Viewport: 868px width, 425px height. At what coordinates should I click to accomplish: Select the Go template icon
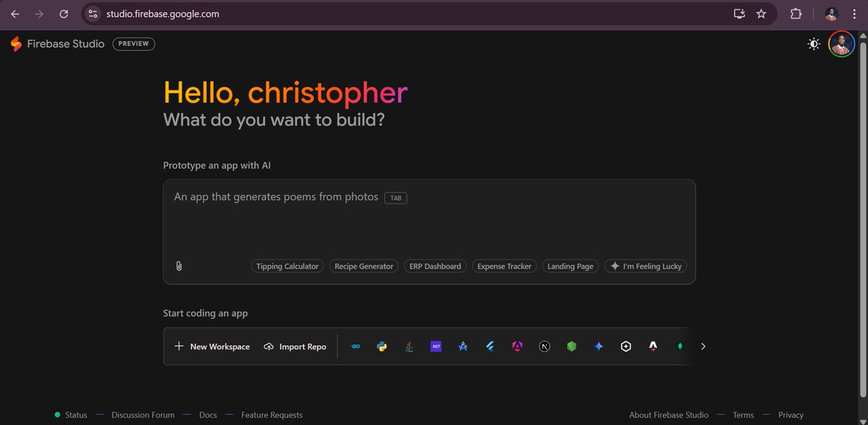click(355, 346)
